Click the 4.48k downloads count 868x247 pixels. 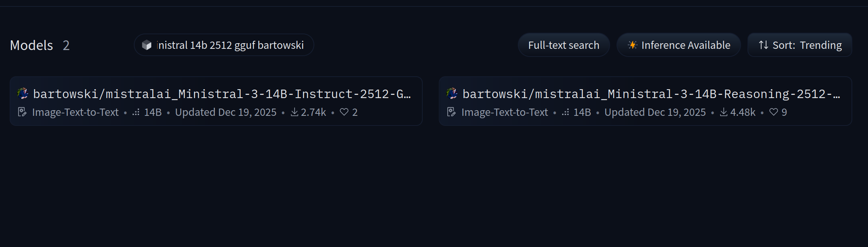(x=743, y=112)
